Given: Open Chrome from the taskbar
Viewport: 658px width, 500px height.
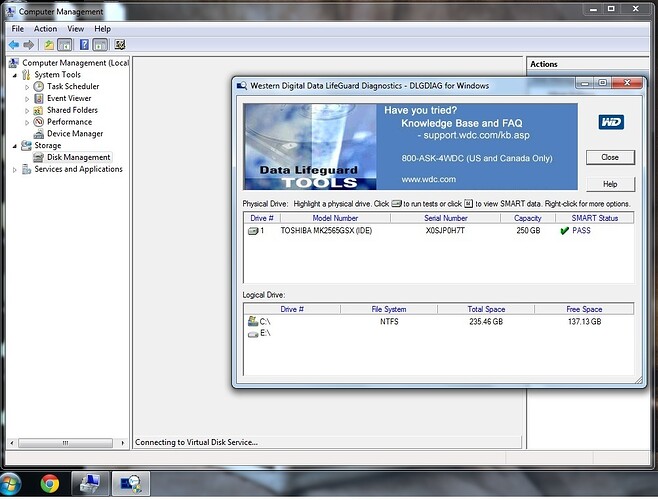Looking at the screenshot, I should 50,484.
